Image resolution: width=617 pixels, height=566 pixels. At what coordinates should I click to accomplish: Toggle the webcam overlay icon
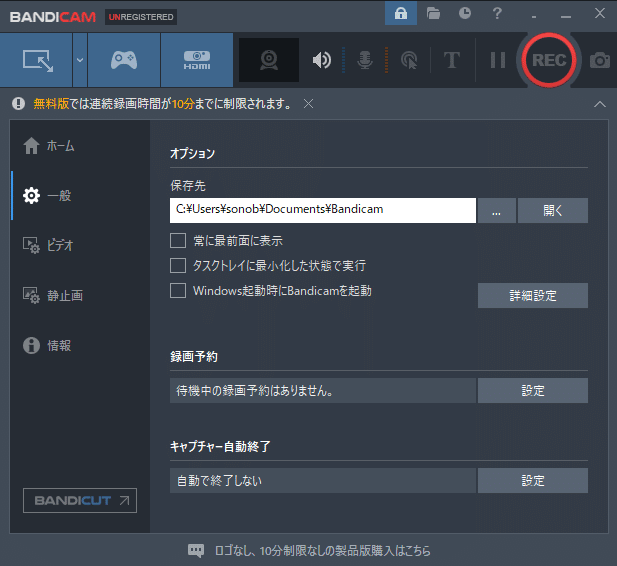(x=269, y=60)
